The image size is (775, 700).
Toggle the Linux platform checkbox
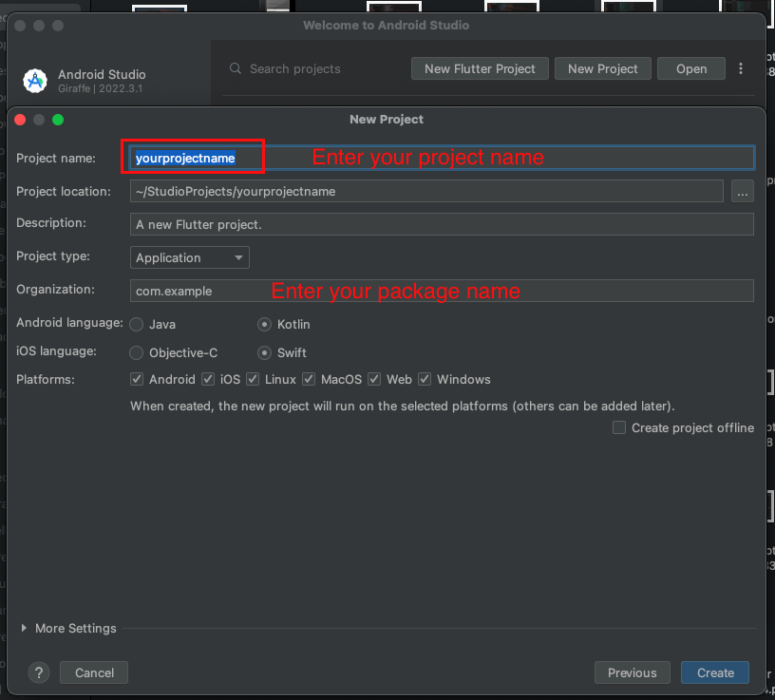tap(253, 379)
